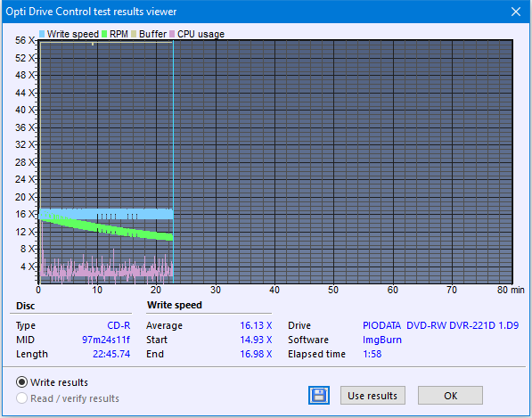532x418 pixels.
Task: Click the RPM legend label
Action: pyautogui.click(x=119, y=34)
